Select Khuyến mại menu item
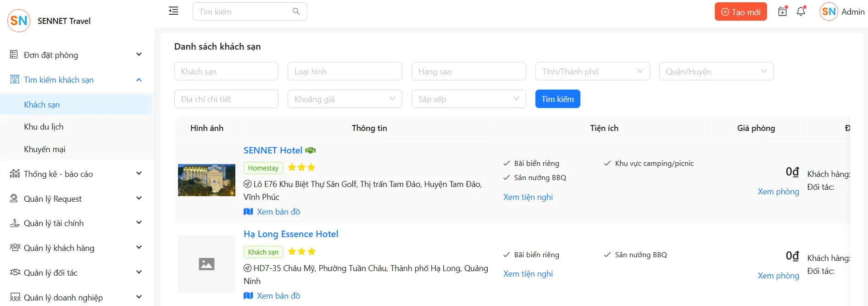Screen dimensions: 868x306 click(45, 149)
